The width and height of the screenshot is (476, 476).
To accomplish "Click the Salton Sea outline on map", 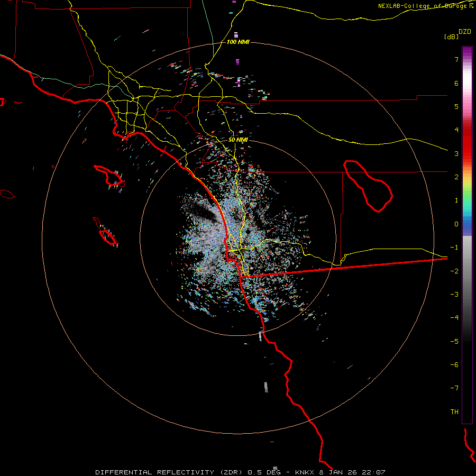I will 368,186.
